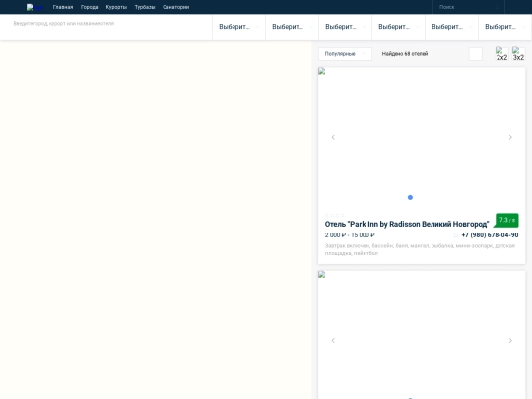Call the +7 (980) 678-04-90 phone link
Viewport: 532px width, 399px height.
point(490,235)
